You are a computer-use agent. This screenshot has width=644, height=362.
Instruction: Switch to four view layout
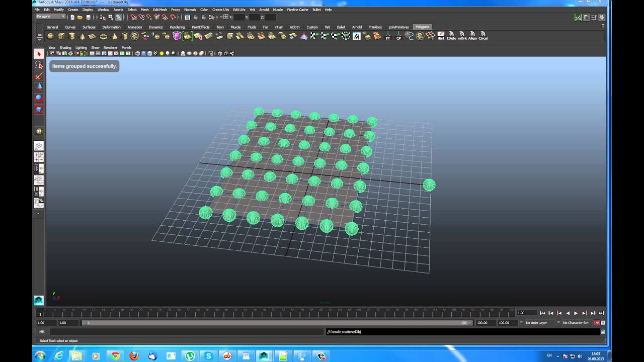(x=39, y=157)
